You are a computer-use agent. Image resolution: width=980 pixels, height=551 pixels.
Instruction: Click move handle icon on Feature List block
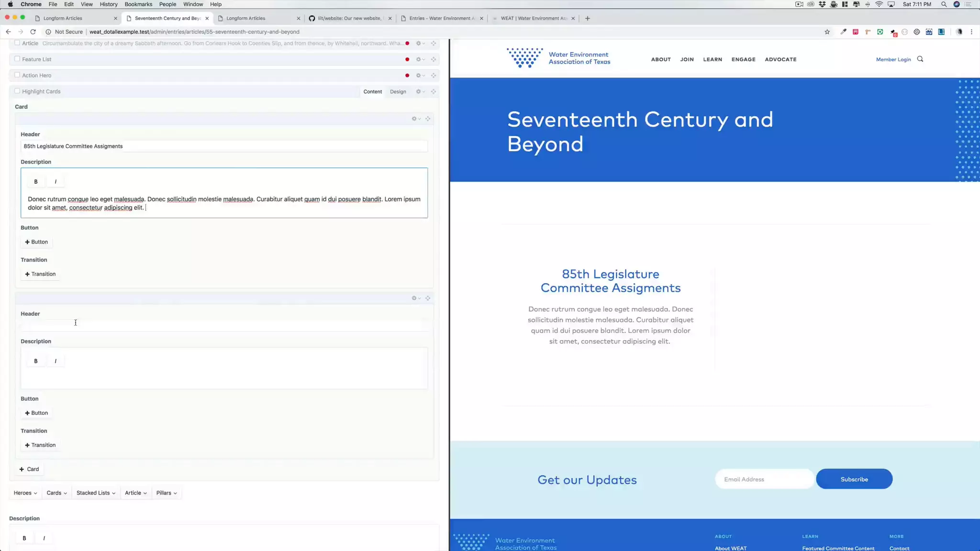click(x=434, y=59)
